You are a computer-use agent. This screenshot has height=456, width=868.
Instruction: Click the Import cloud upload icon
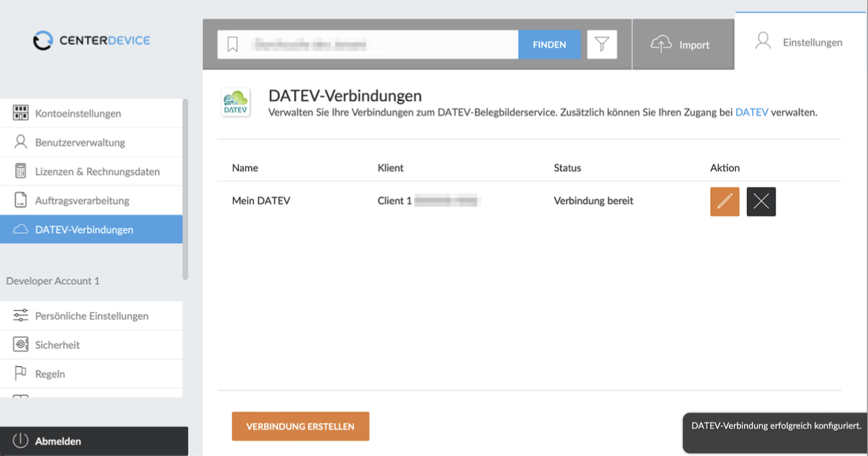(x=661, y=45)
